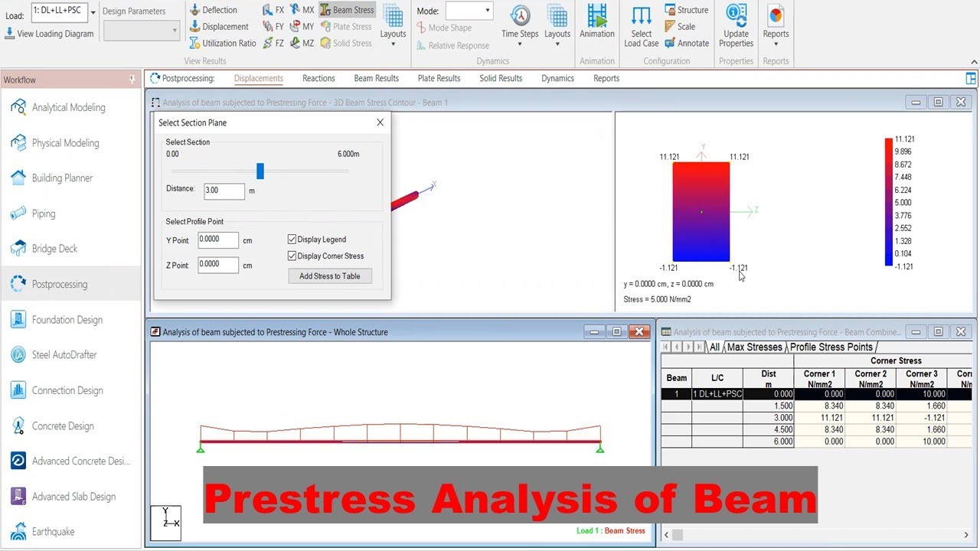Click Update Properties button
980x551 pixels.
point(736,26)
